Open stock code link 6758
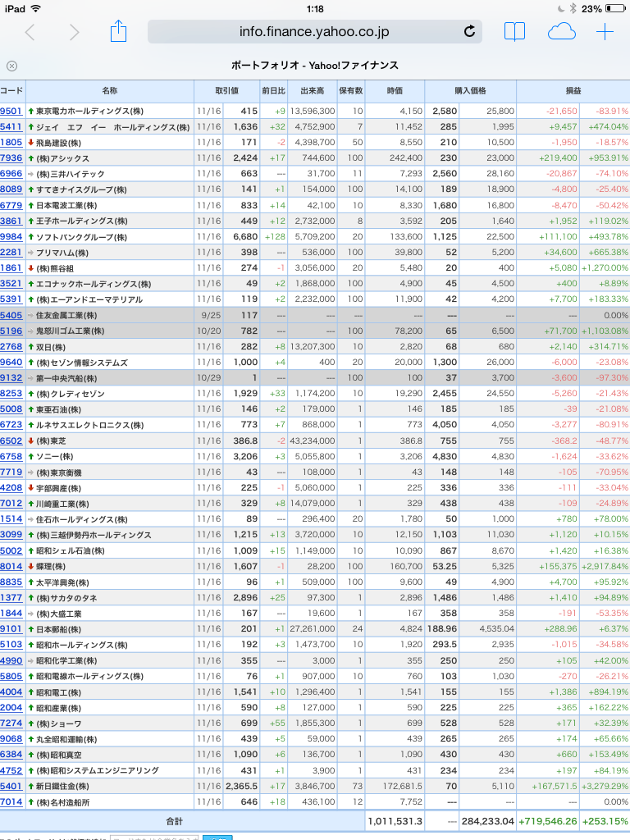This screenshot has width=630, height=840. (x=11, y=456)
